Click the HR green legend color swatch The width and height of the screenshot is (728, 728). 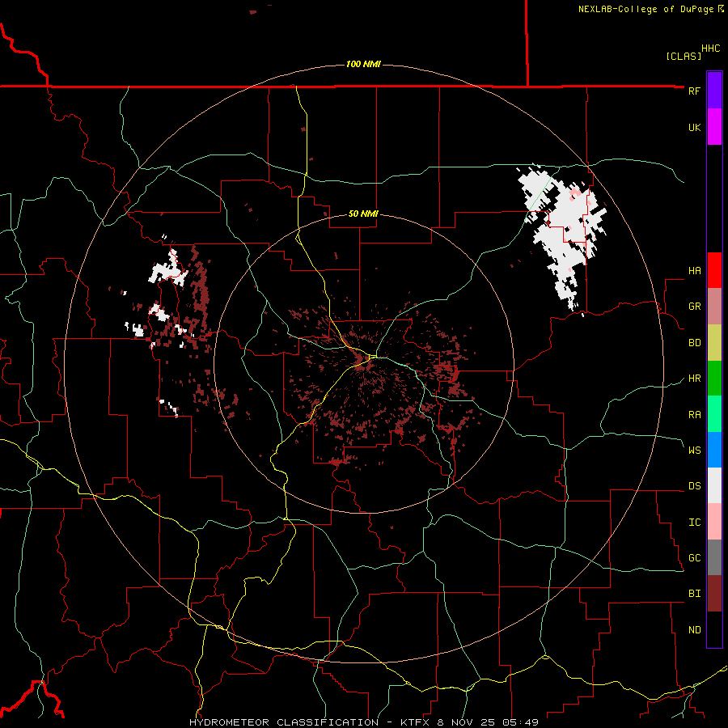tap(714, 379)
